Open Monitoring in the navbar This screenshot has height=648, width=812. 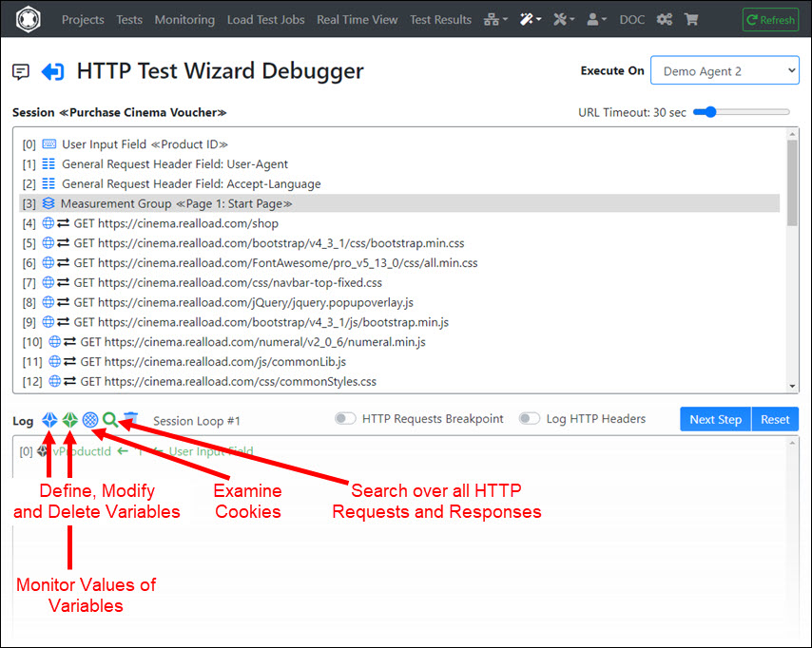184,20
